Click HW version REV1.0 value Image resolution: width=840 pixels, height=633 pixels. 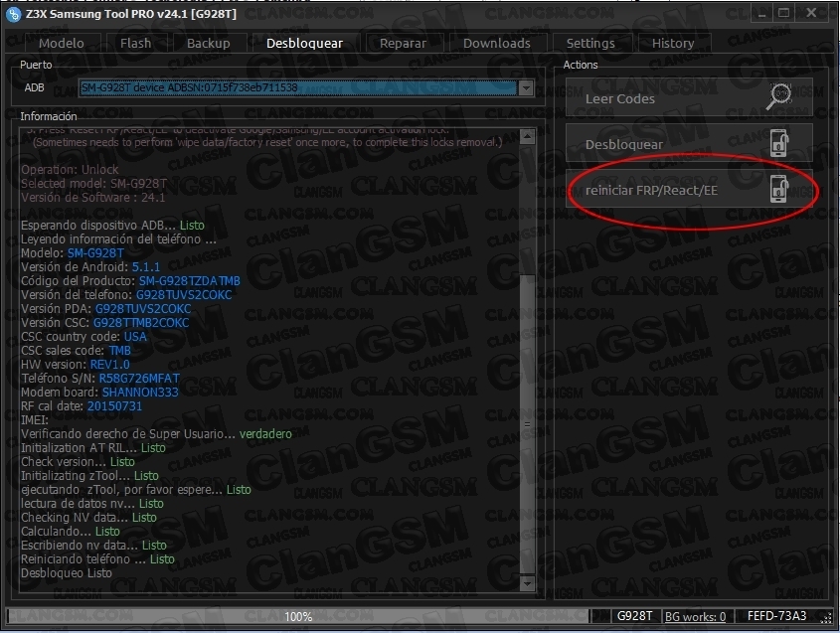pos(109,364)
